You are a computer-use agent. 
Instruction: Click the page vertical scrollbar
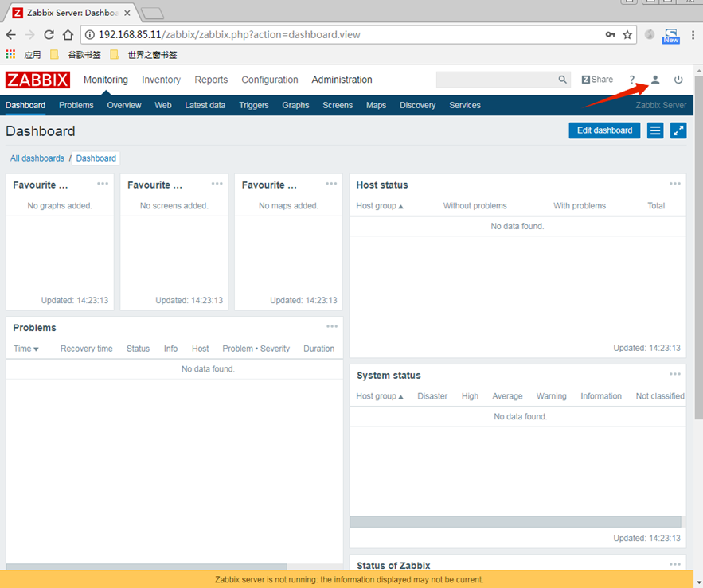[x=698, y=247]
